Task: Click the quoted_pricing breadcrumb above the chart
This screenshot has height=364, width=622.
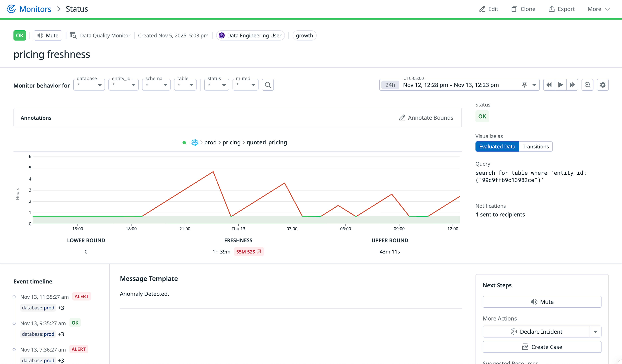Action: [x=267, y=142]
